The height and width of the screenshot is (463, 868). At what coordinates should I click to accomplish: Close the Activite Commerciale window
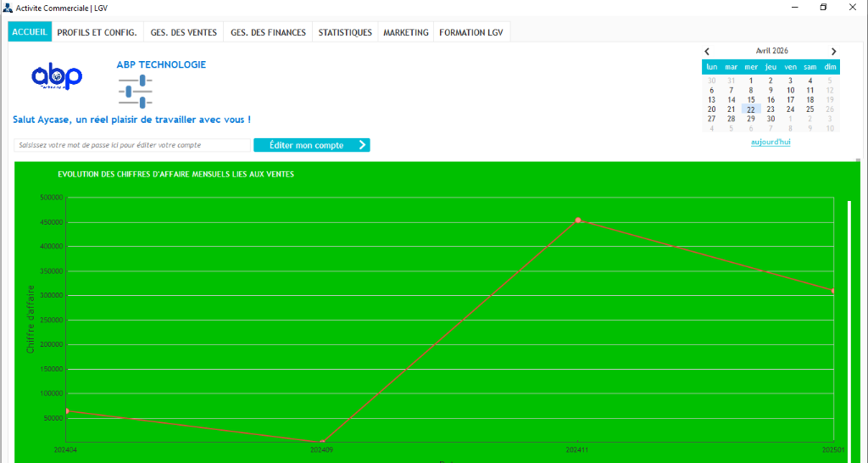click(853, 8)
